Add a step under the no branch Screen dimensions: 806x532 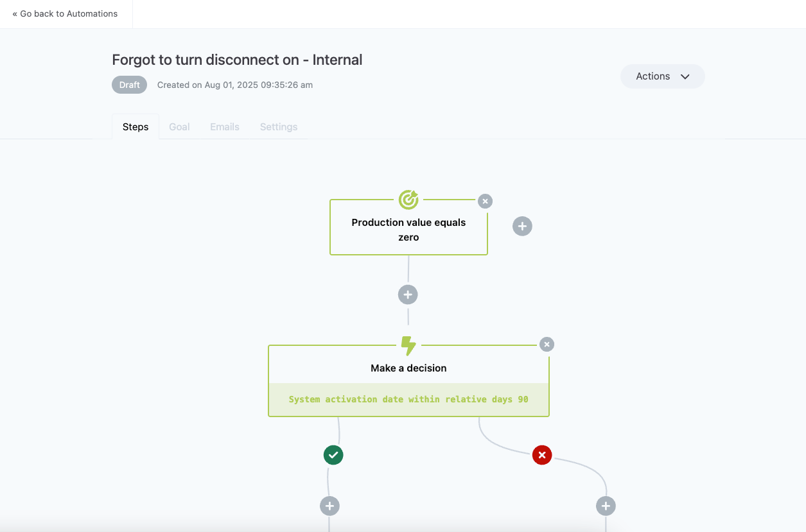606,506
